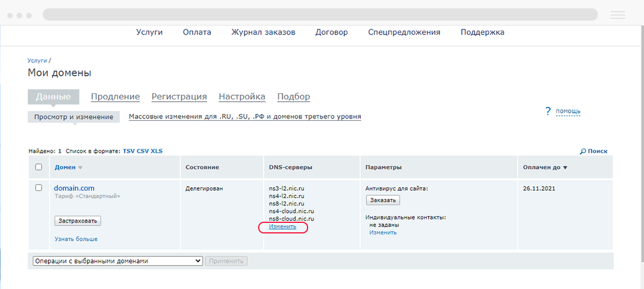
Task: Click the ns4-cloud.nic.ru server entry
Action: pos(291,211)
